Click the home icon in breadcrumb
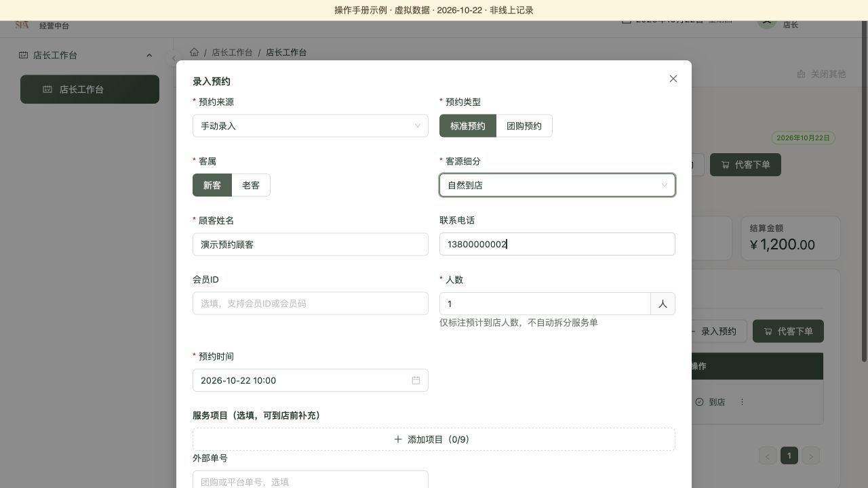Screen dimensions: 868x488 (195, 52)
